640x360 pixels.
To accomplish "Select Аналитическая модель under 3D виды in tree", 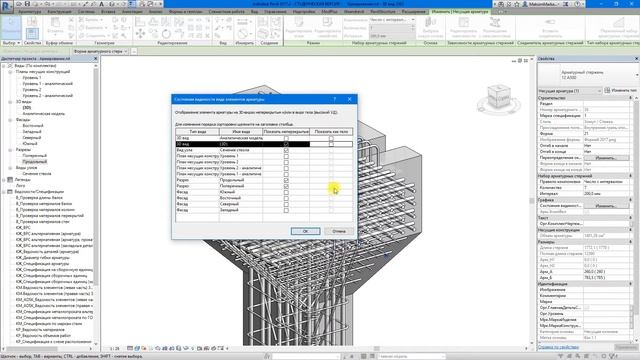I will pyautogui.click(x=44, y=114).
